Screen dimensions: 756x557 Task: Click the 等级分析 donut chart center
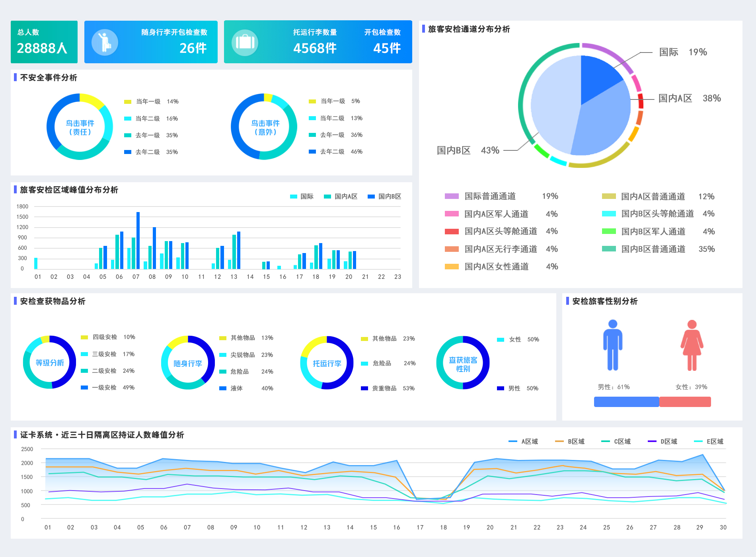pos(50,363)
